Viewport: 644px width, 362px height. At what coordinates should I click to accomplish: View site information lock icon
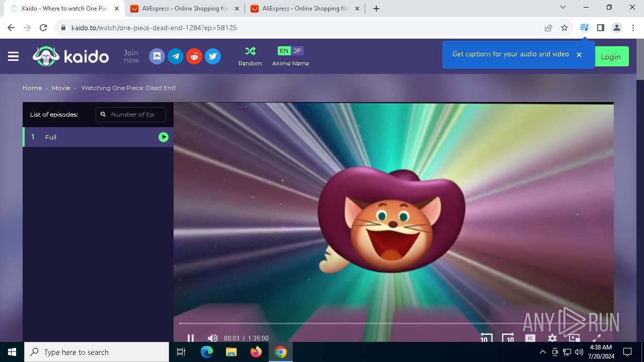[63, 28]
